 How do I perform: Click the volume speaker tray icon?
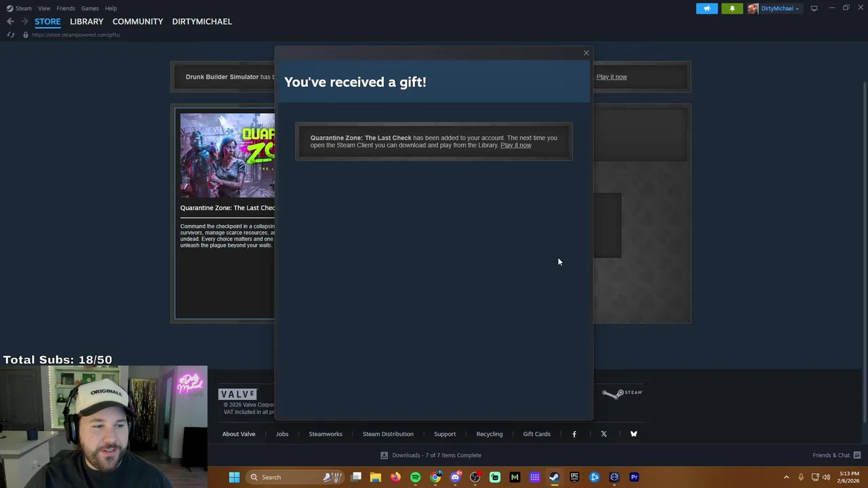(x=826, y=477)
